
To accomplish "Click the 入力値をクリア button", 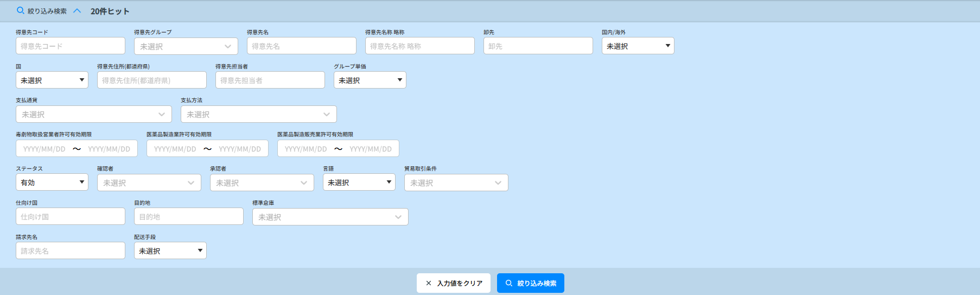I will [454, 283].
